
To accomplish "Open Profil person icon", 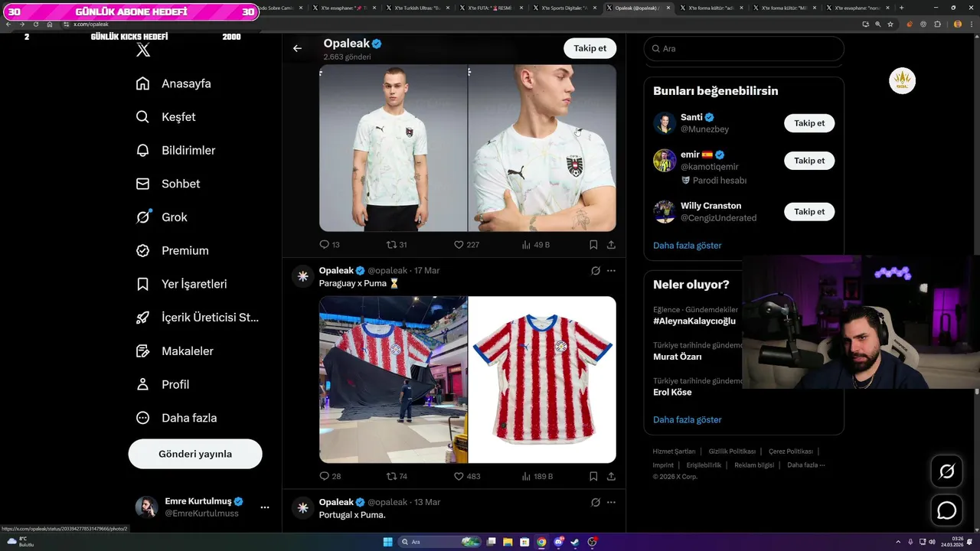I will point(142,384).
